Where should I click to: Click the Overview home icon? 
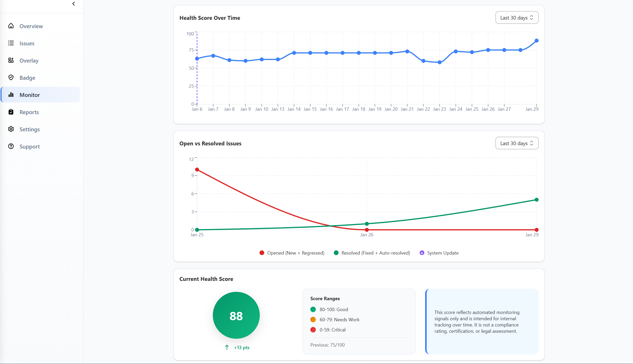11,26
